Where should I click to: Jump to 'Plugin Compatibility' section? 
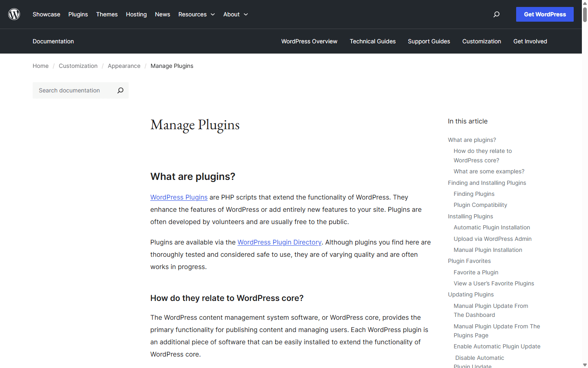click(480, 205)
